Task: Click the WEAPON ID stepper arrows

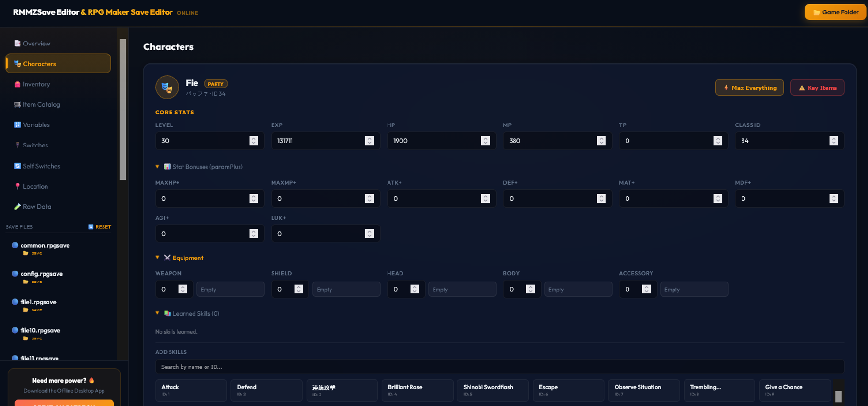Action: coord(183,289)
